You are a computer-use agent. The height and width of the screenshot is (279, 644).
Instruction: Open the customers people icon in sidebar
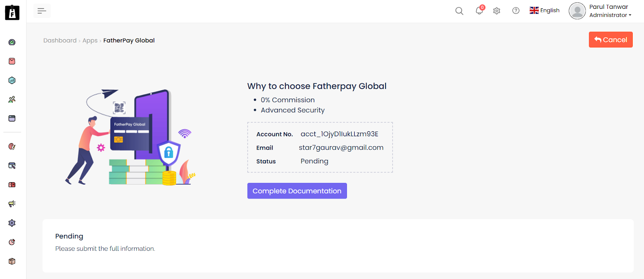pos(12,99)
